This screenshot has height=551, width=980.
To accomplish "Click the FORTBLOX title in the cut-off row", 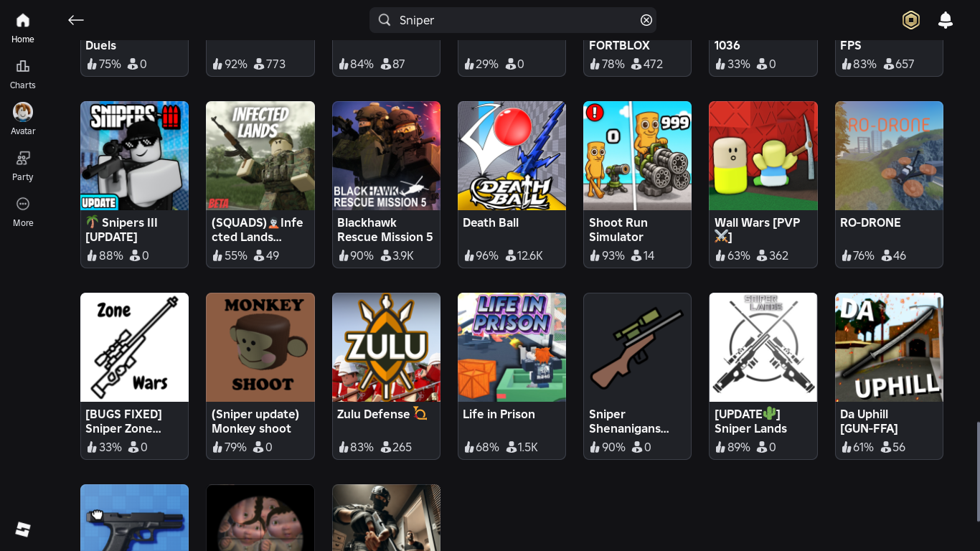I will (x=619, y=45).
